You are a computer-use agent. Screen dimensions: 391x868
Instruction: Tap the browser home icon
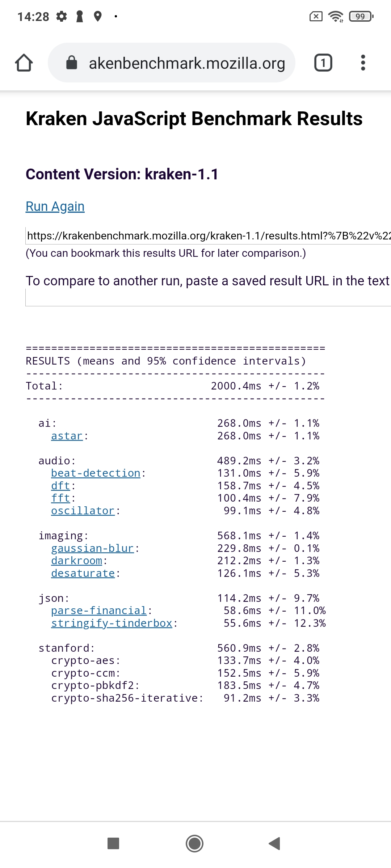[x=24, y=63]
